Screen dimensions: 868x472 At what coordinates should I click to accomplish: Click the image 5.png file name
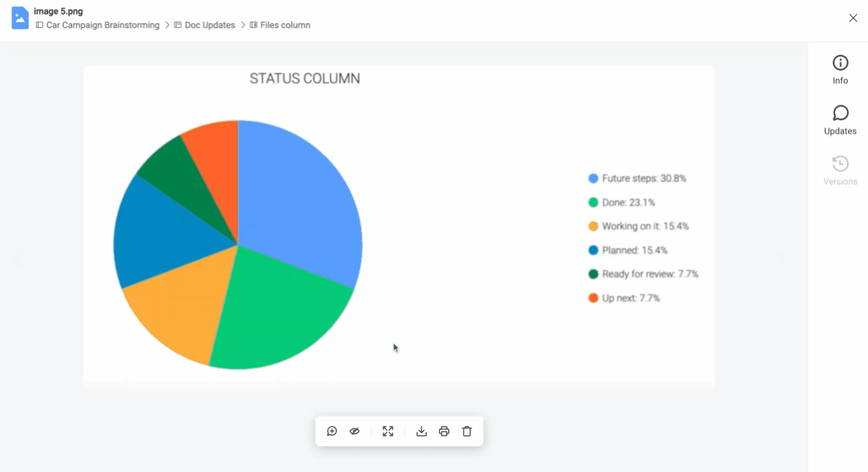pyautogui.click(x=58, y=11)
